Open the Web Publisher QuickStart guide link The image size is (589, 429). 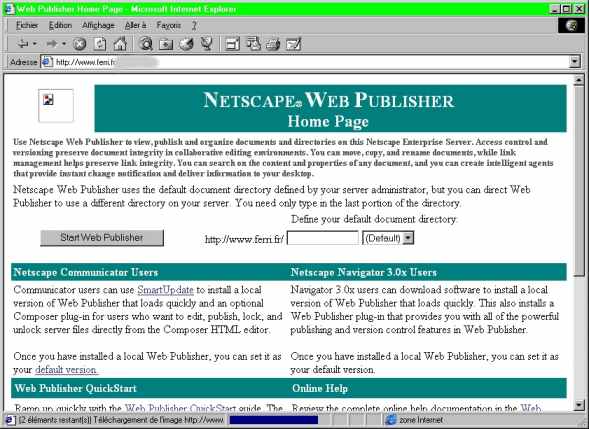click(x=181, y=408)
